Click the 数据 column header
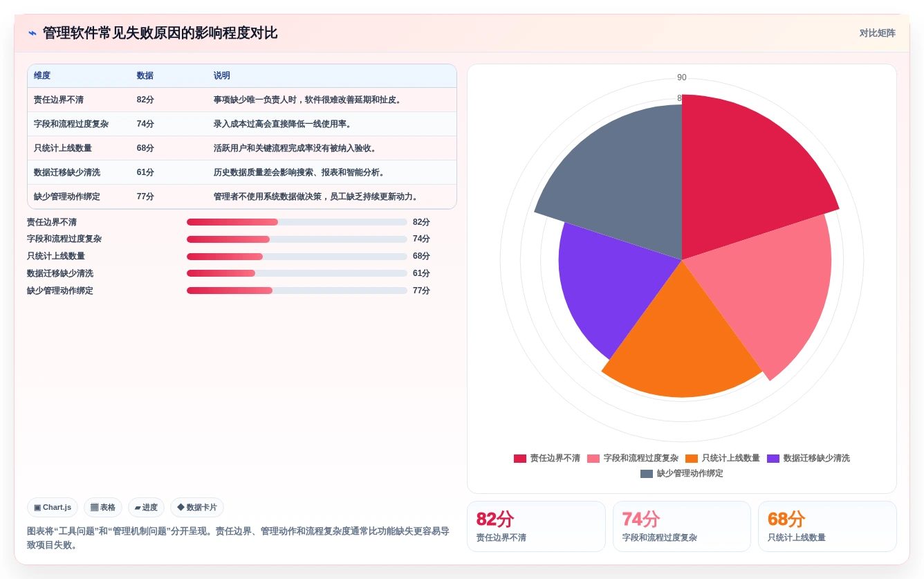The image size is (924, 579). (145, 75)
